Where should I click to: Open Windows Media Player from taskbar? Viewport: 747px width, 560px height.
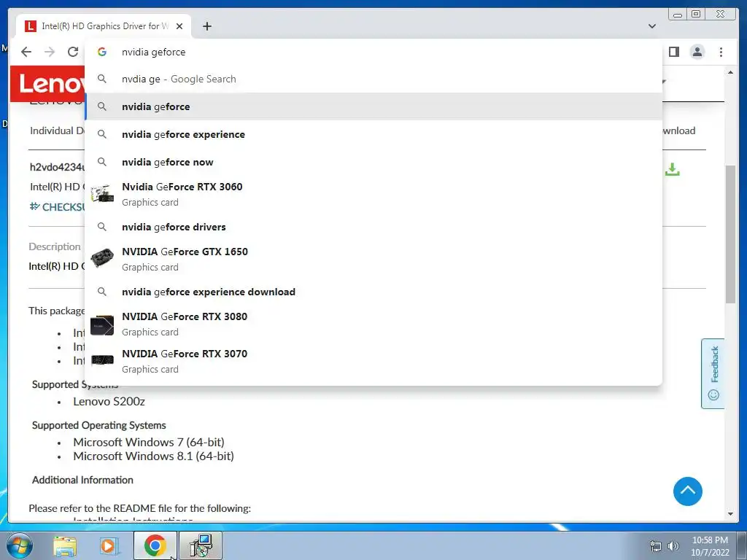tap(109, 545)
